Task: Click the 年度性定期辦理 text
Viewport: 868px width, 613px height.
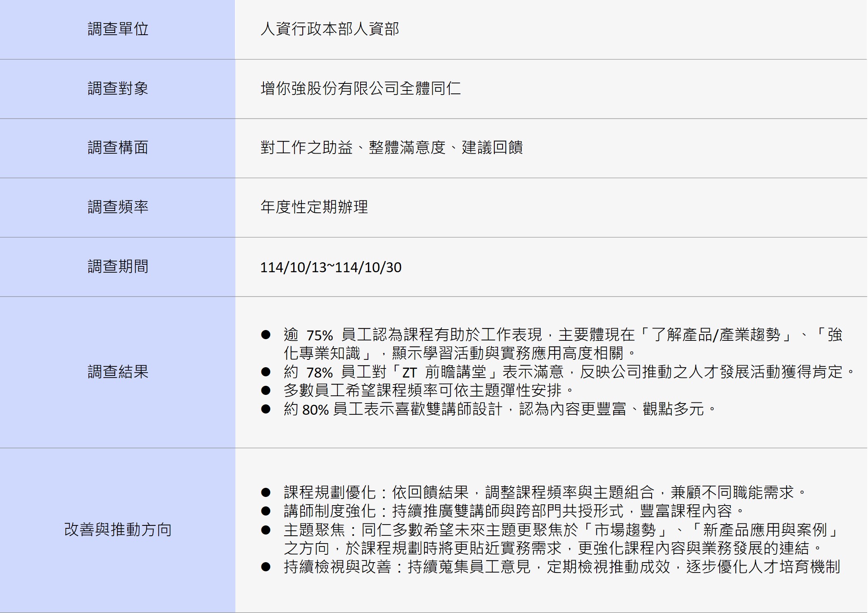Action: (314, 207)
